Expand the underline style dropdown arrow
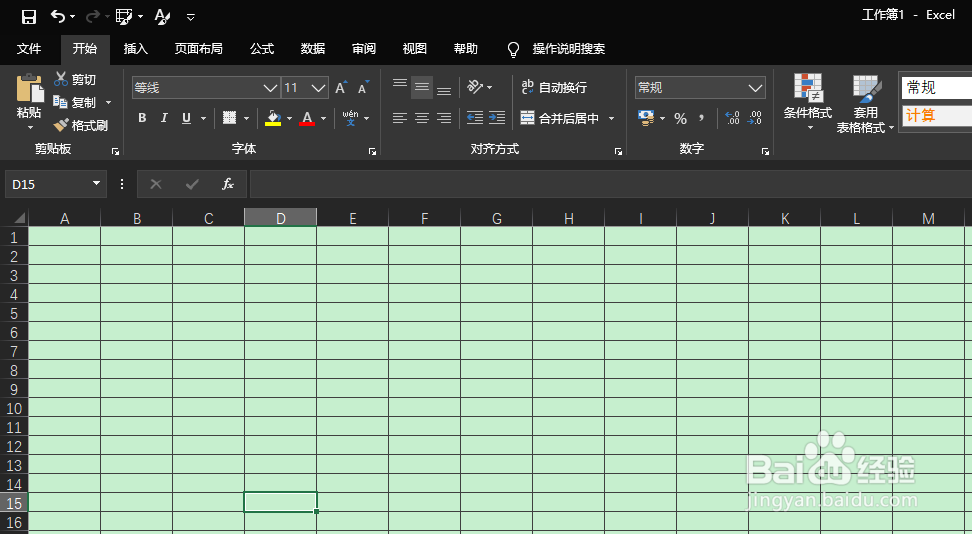 click(x=203, y=118)
